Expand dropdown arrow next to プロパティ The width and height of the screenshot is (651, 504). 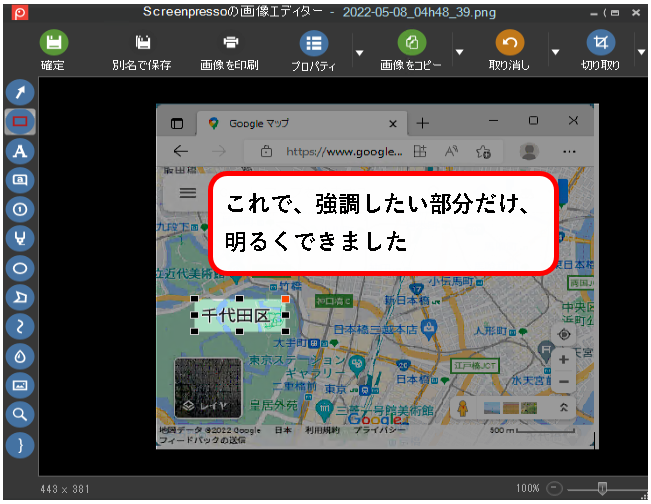[360, 53]
